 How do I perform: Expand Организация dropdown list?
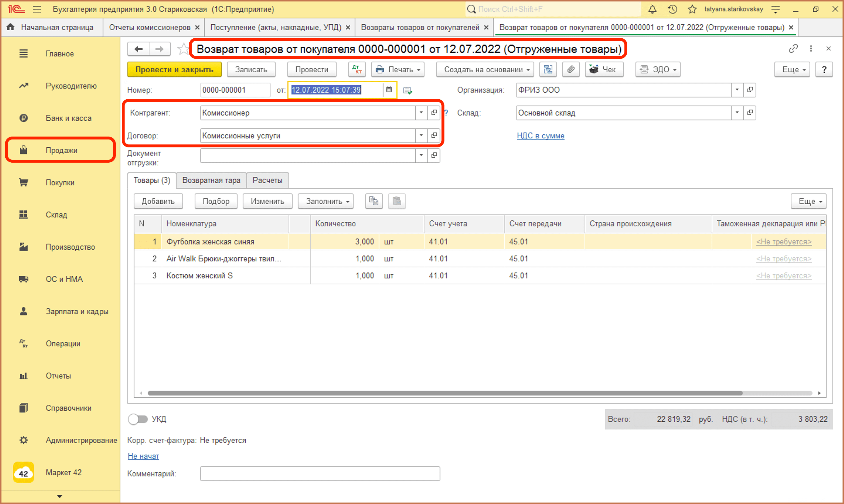coord(737,90)
